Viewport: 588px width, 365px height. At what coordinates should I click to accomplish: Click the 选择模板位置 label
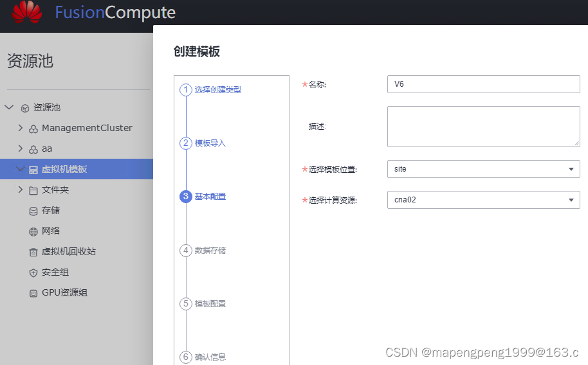[332, 170]
